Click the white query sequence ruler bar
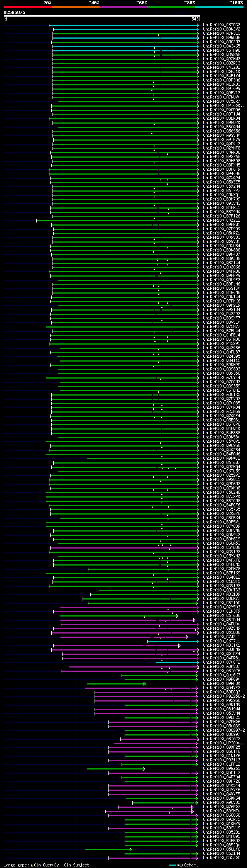 click(102, 16)
